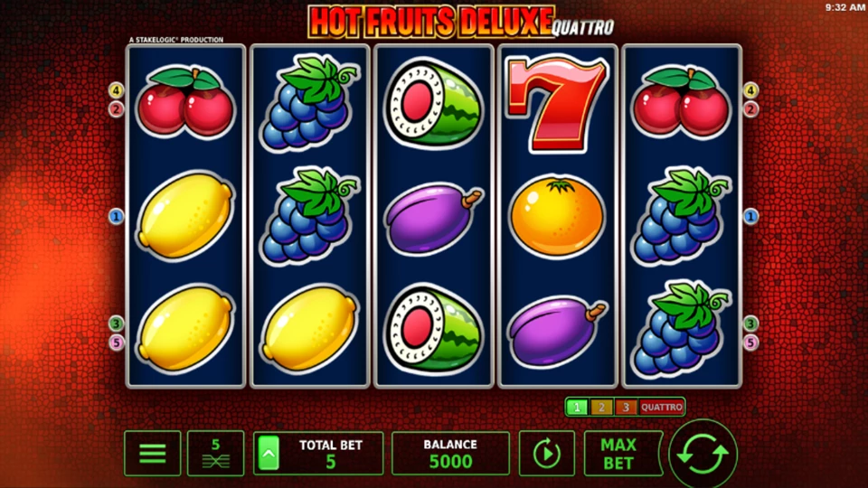Start autoplay with the circular play icon
868x488 pixels.
[x=546, y=453]
